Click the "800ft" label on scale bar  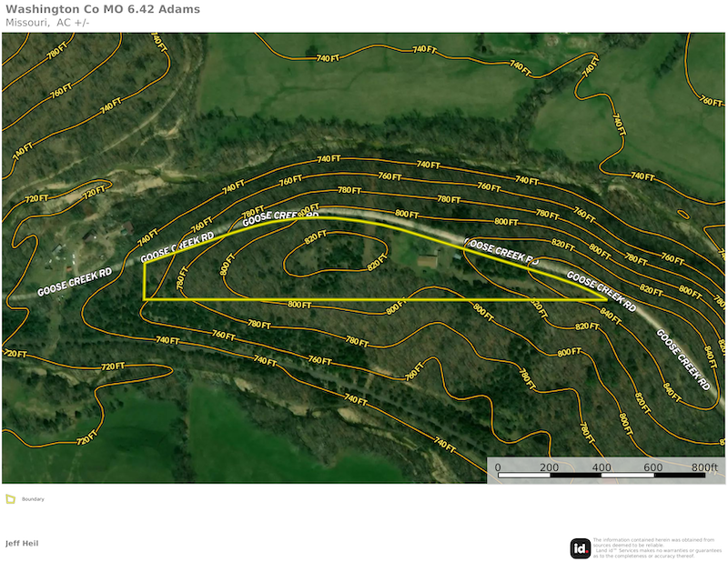705,467
